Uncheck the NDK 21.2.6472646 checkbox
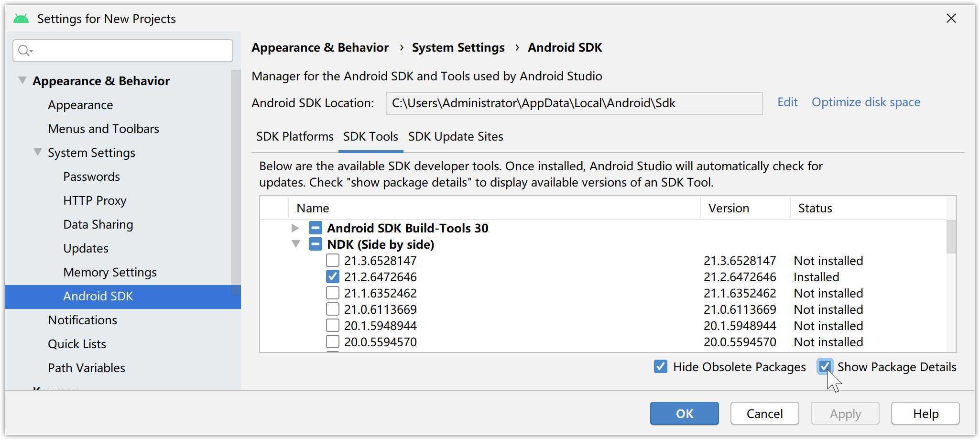Viewport: 980px width, 440px height. coord(332,277)
